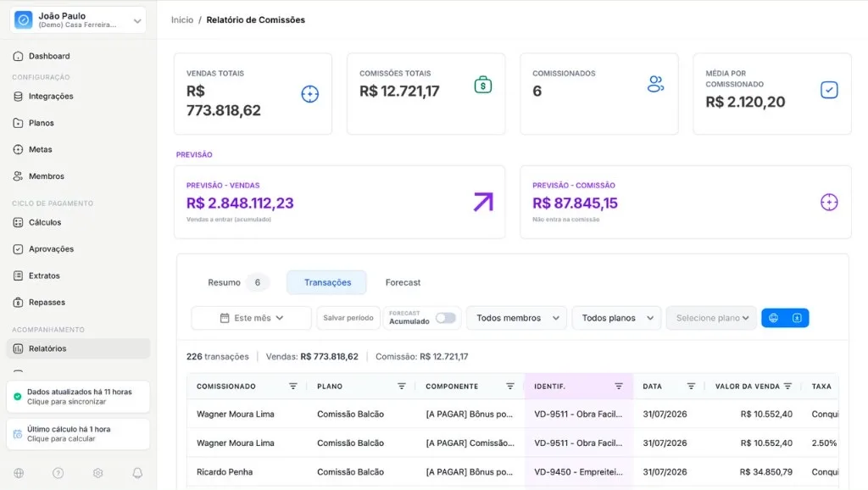Click Salvar período button
868x490 pixels.
point(348,318)
